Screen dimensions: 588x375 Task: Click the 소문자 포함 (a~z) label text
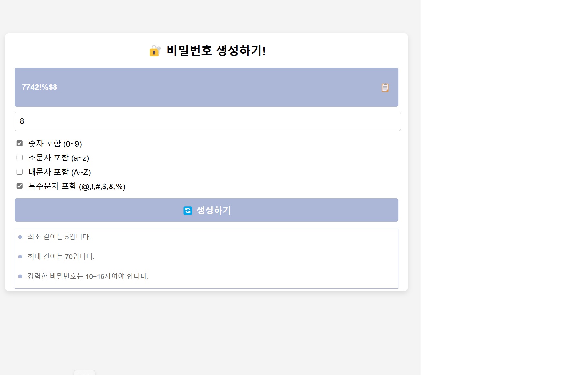(x=59, y=158)
